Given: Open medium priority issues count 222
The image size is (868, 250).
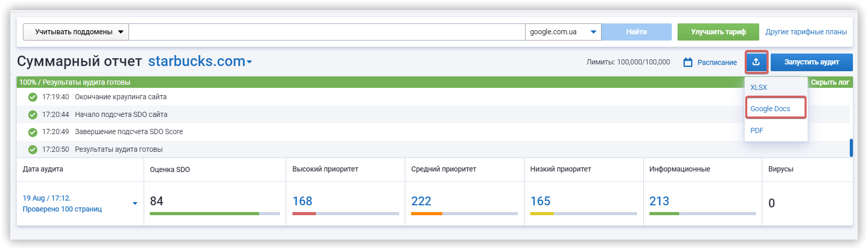Looking at the screenshot, I should point(421,201).
